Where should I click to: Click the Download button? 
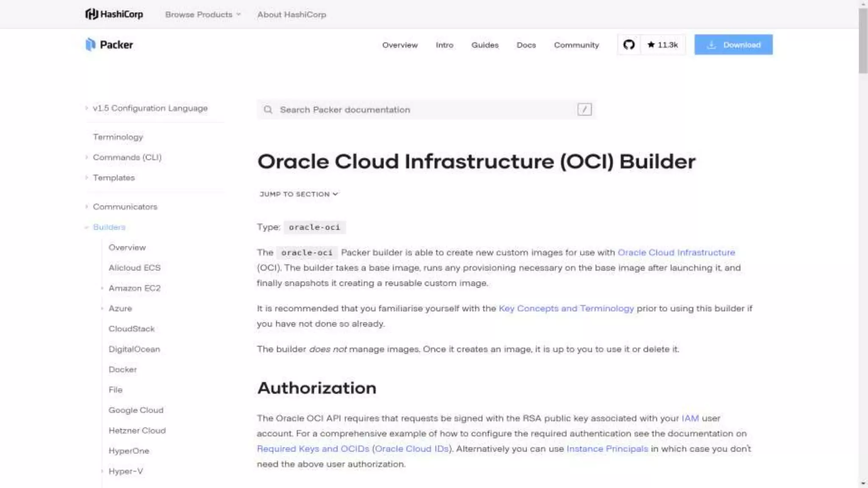[x=733, y=44]
